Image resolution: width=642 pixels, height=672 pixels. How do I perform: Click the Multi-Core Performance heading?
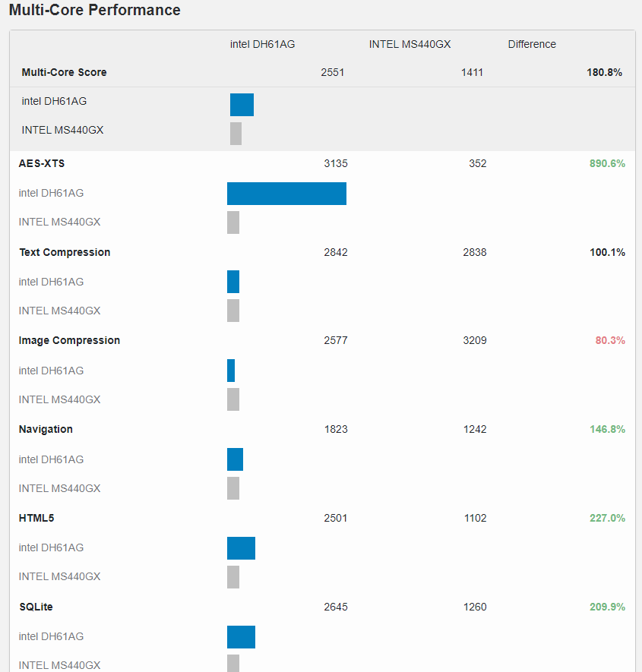pyautogui.click(x=95, y=10)
